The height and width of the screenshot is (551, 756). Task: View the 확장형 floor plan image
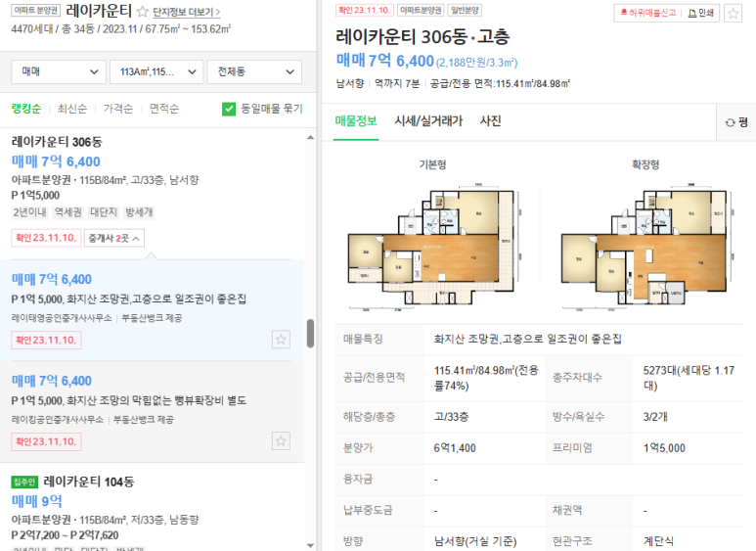(646, 247)
